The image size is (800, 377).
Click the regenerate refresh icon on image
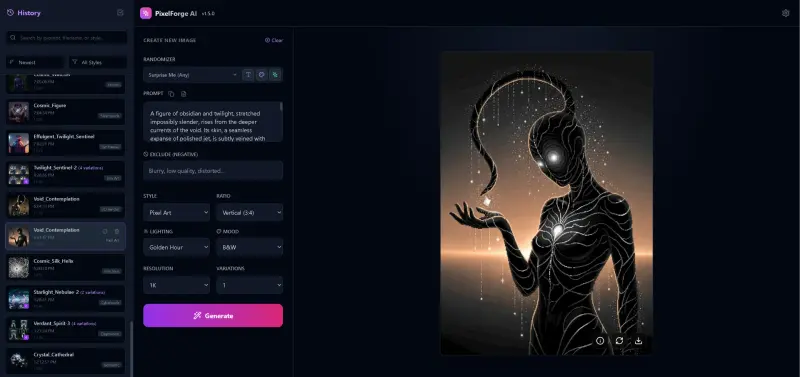click(619, 341)
